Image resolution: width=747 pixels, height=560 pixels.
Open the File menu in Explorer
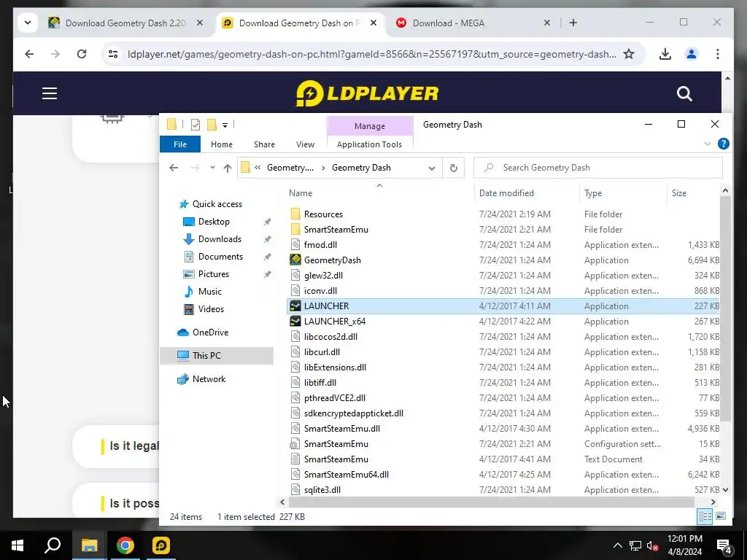(x=180, y=144)
